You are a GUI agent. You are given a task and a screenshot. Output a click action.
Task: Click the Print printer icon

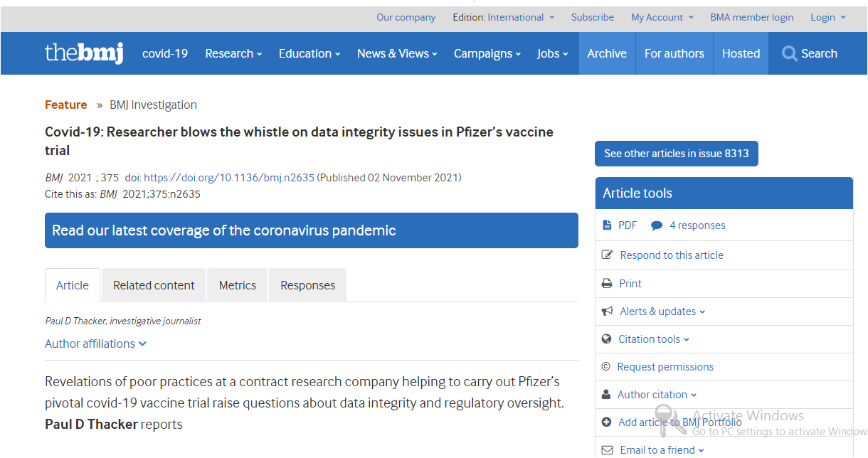(607, 283)
